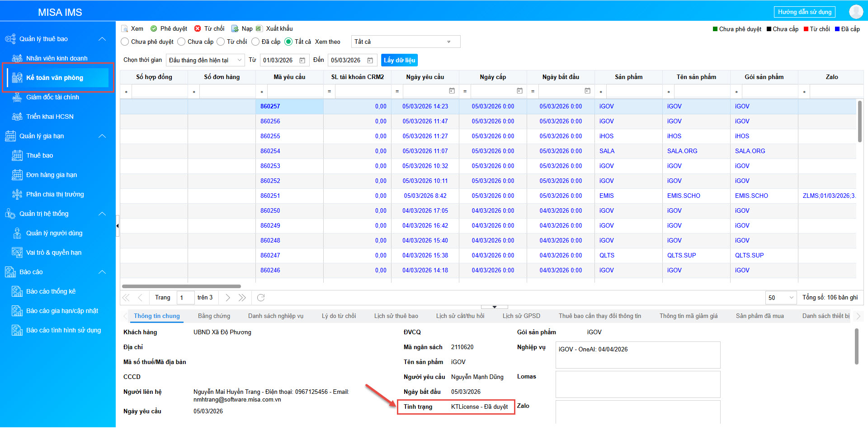This screenshot has height=430, width=868.
Task: Click the Xuất khẩu export icon
Action: pyautogui.click(x=259, y=28)
